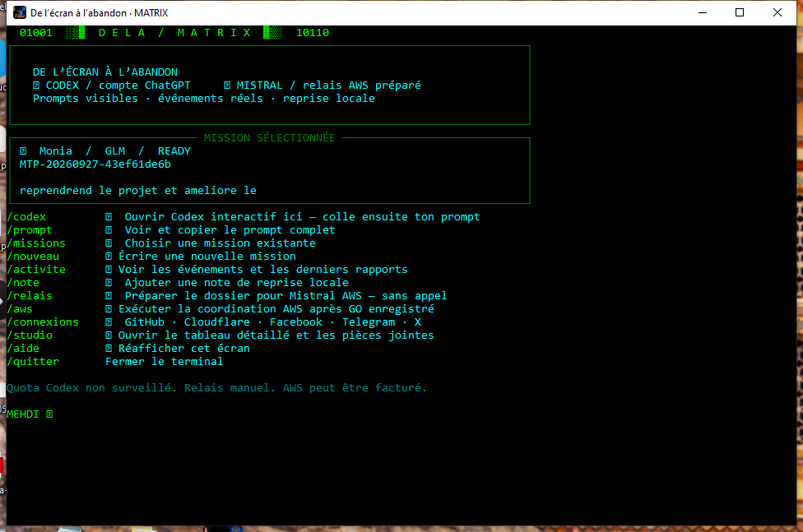Click mission ID MTP-20260927-43ef61de6b
Screen dimensions: 803x532
click(x=95, y=164)
